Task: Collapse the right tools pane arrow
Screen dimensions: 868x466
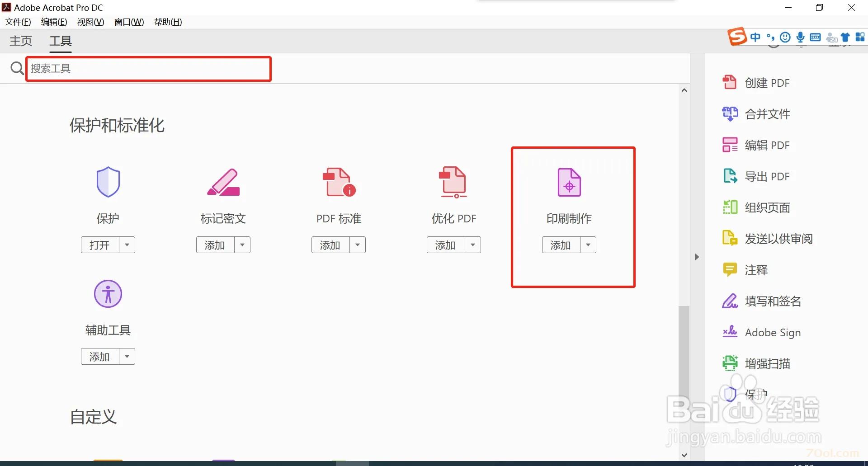Action: click(x=697, y=257)
